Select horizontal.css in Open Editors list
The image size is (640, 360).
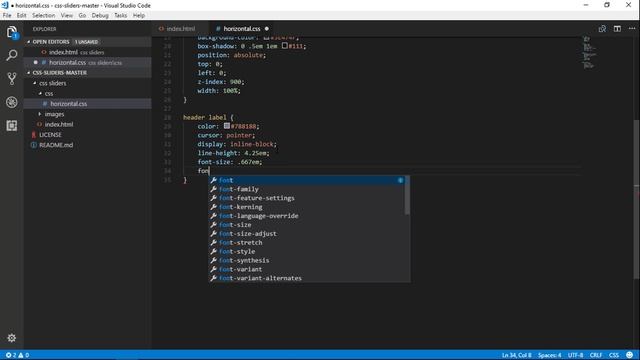[x=87, y=62]
